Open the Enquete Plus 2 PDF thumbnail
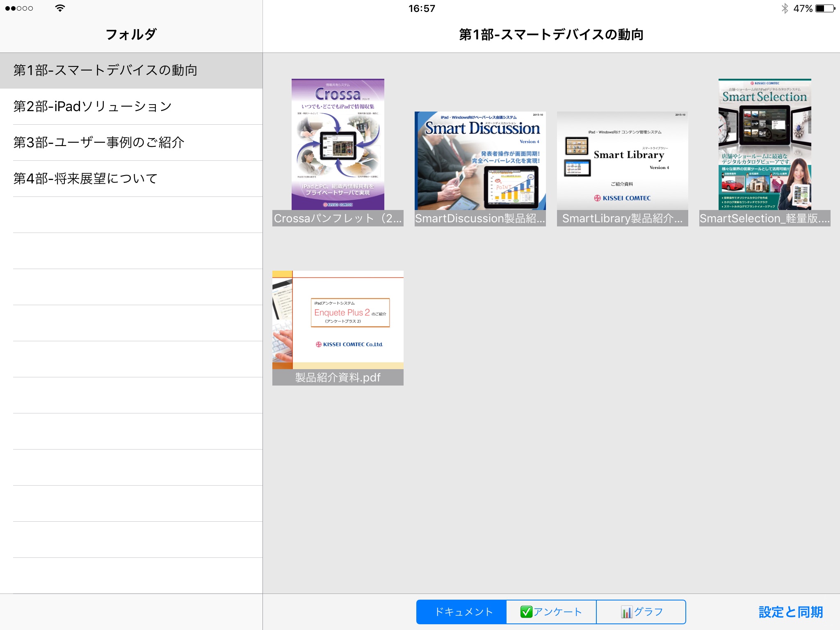 (338, 320)
